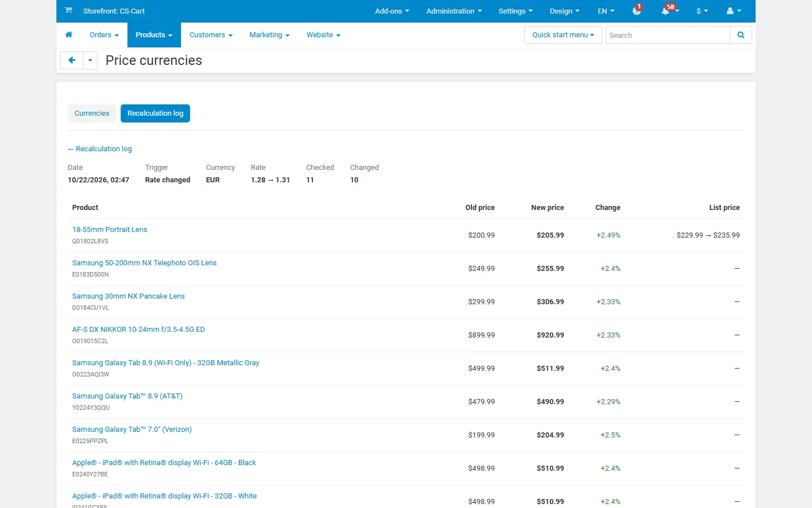This screenshot has width=812, height=508.
Task: Expand the Administration menu
Action: tap(454, 11)
